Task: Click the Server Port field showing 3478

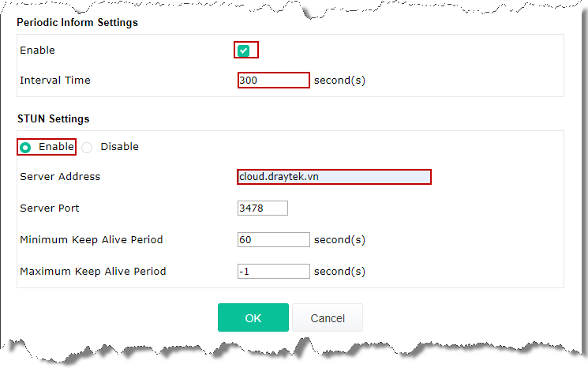Action: tap(263, 208)
